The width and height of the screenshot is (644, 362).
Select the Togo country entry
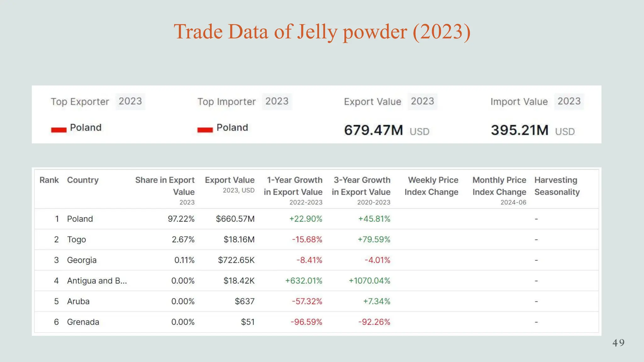76,239
